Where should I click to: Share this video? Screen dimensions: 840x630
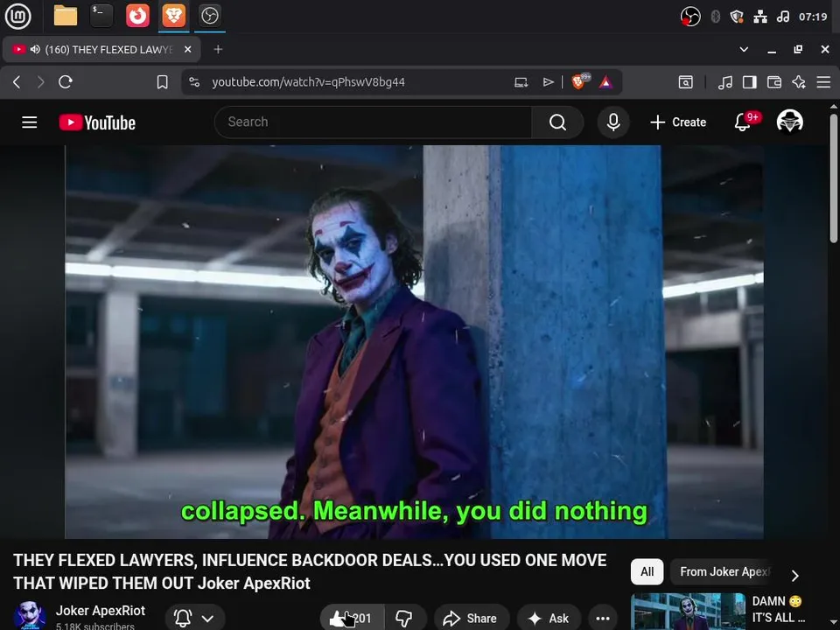coord(471,619)
